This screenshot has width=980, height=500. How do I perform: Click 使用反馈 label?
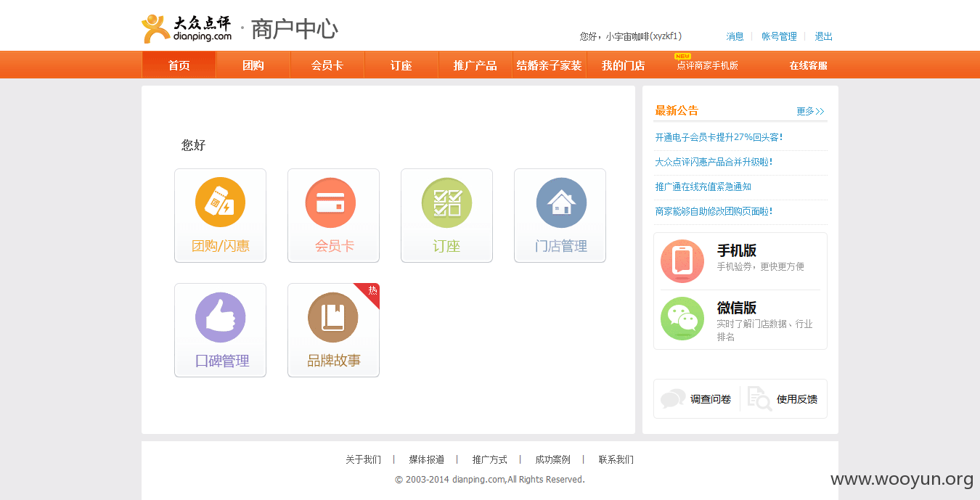797,399
